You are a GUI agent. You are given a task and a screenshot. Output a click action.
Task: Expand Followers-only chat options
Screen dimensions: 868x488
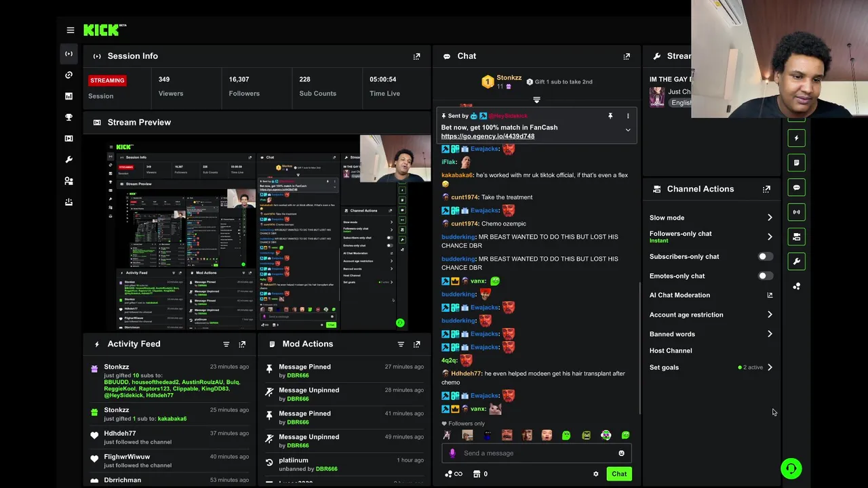(x=770, y=237)
